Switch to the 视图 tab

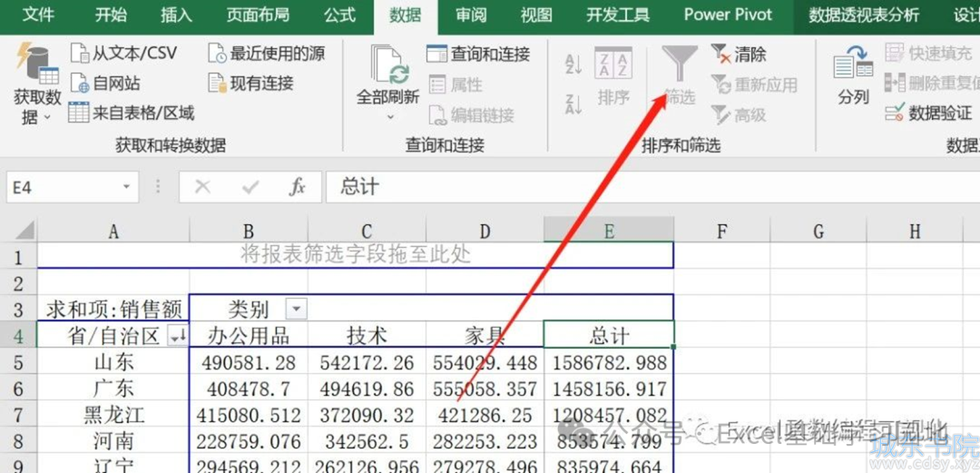[536, 15]
